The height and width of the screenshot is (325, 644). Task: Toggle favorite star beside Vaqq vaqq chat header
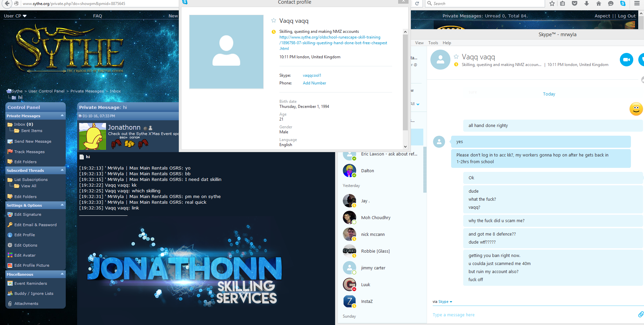point(456,56)
